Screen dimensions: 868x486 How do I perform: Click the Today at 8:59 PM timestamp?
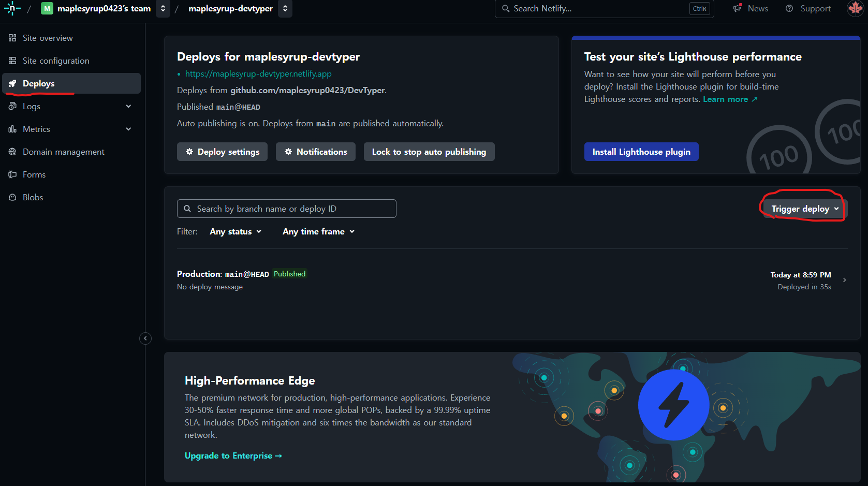point(801,275)
